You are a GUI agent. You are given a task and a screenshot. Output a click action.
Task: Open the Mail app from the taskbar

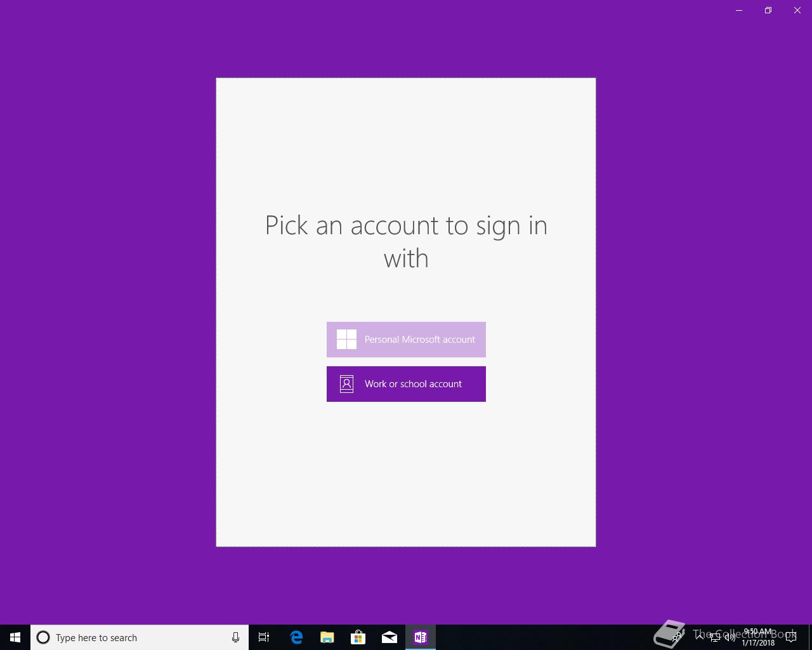pyautogui.click(x=390, y=637)
